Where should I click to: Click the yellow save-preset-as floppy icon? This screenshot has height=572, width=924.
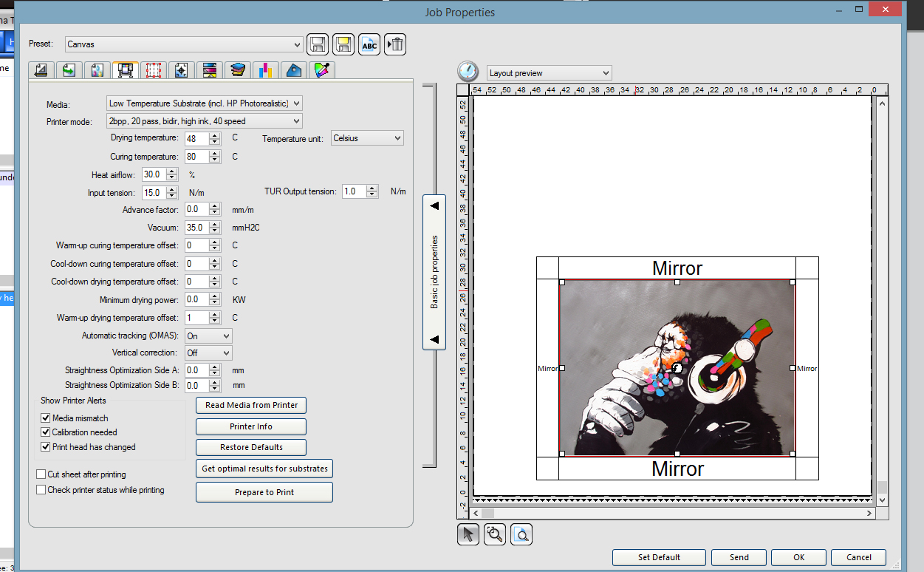click(x=343, y=44)
